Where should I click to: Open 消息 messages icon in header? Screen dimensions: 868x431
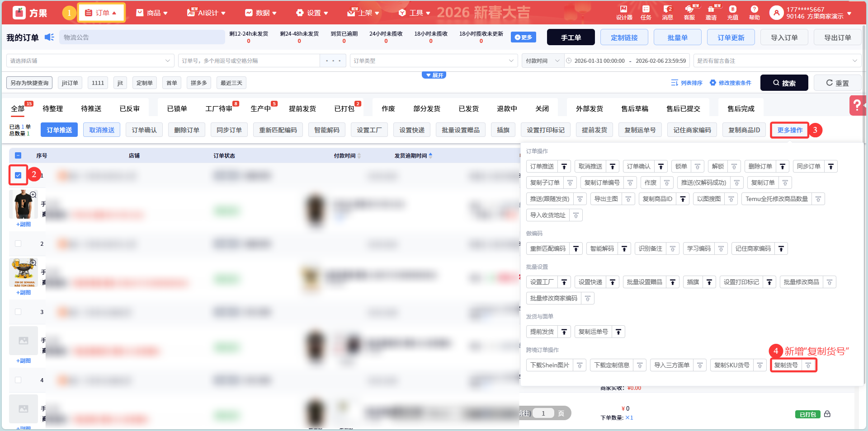(x=667, y=12)
